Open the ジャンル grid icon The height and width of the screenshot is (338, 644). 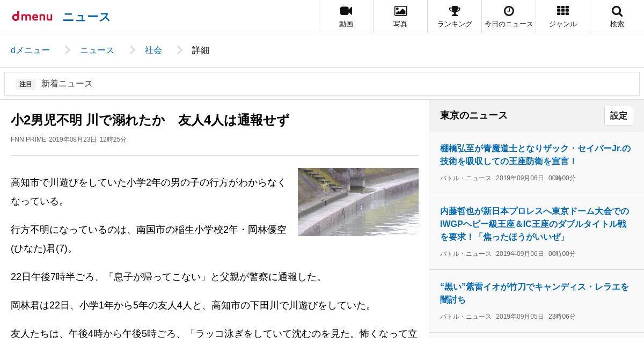[563, 11]
